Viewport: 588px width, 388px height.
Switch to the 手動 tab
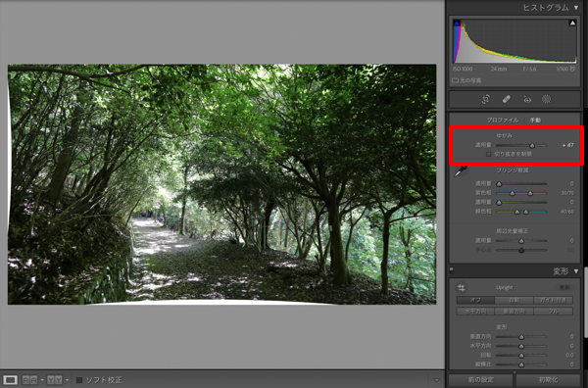click(x=535, y=121)
